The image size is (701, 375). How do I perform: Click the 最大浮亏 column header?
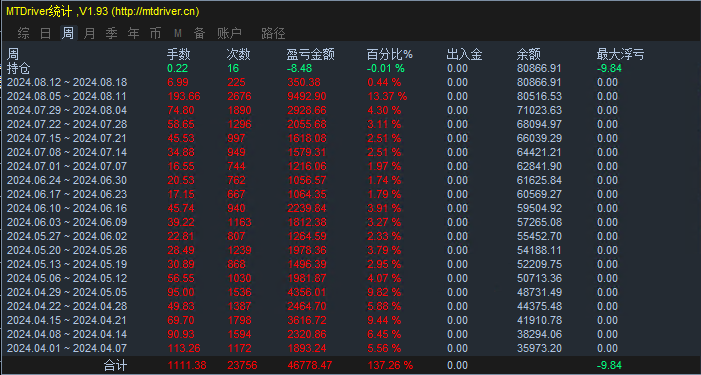click(x=621, y=55)
